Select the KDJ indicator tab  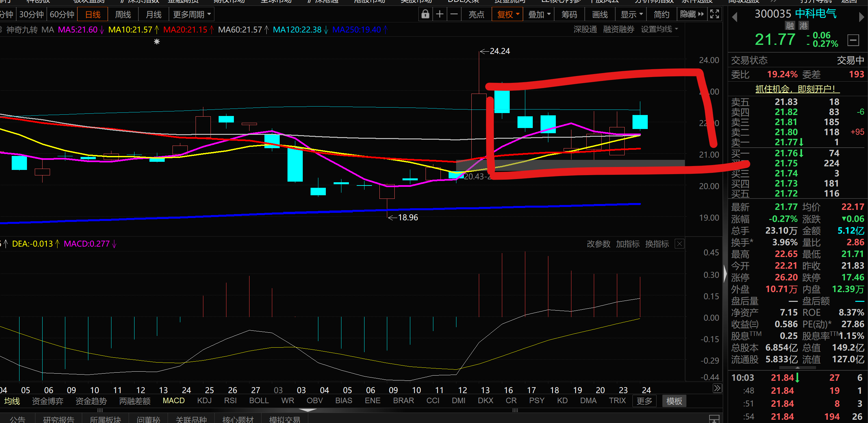204,400
